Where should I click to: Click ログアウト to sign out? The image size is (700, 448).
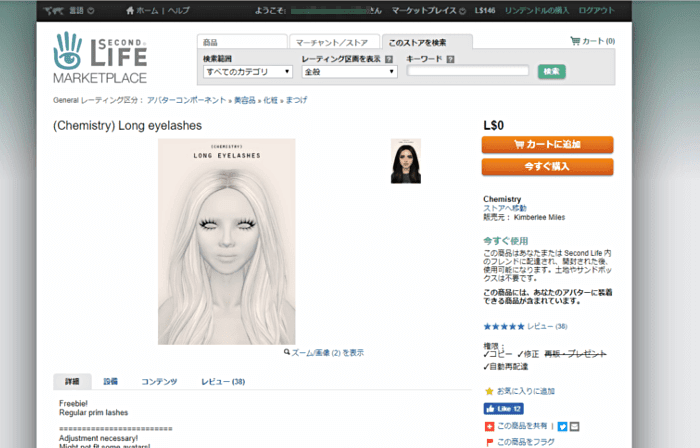[x=596, y=11]
